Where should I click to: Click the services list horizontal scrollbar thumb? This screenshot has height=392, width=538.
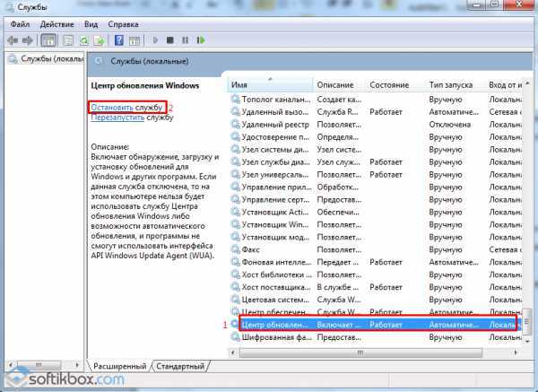pos(361,353)
